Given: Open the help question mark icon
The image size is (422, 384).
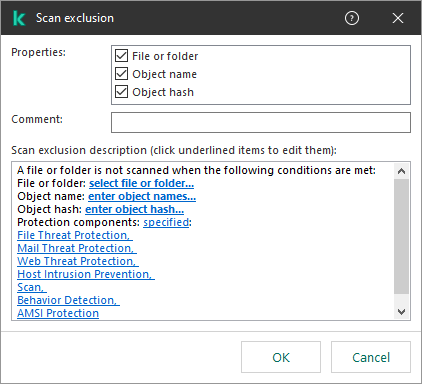Looking at the screenshot, I should click(352, 18).
